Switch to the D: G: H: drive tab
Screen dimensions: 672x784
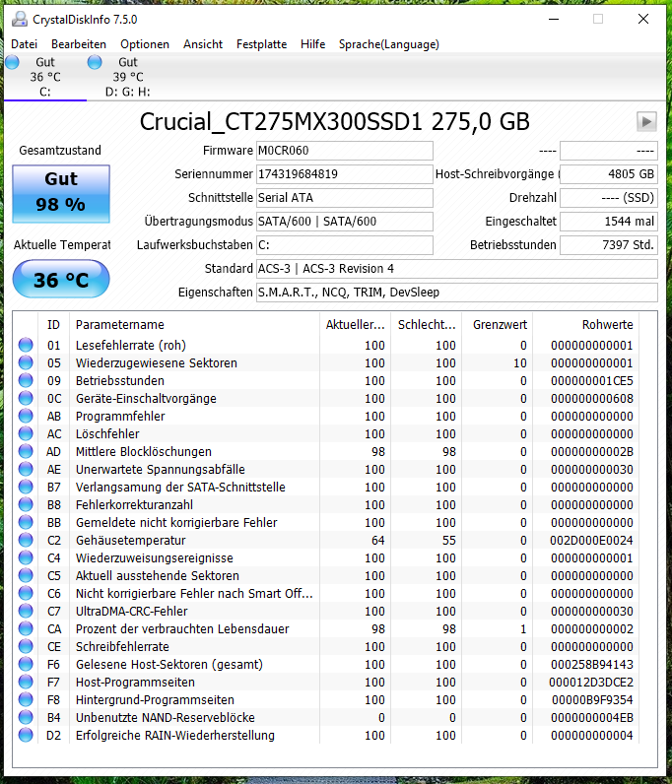[x=127, y=77]
